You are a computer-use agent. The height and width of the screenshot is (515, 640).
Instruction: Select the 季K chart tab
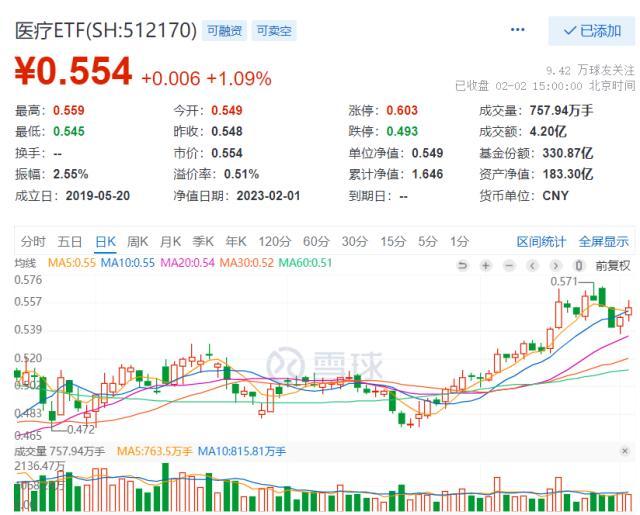pyautogui.click(x=203, y=241)
